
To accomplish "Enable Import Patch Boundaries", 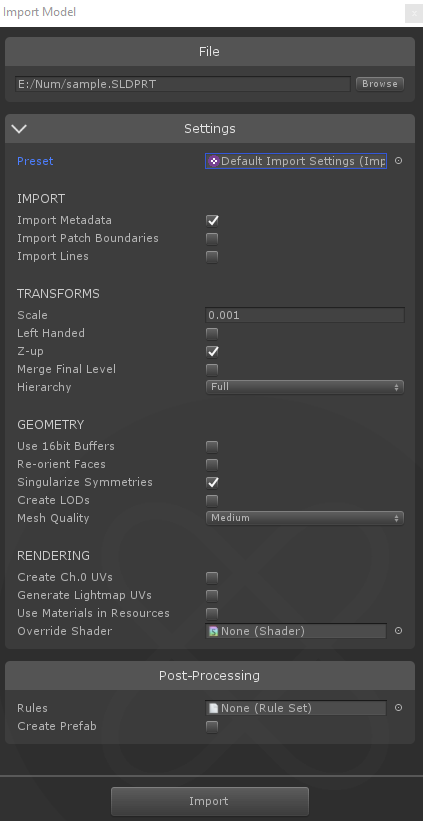I will coord(212,239).
